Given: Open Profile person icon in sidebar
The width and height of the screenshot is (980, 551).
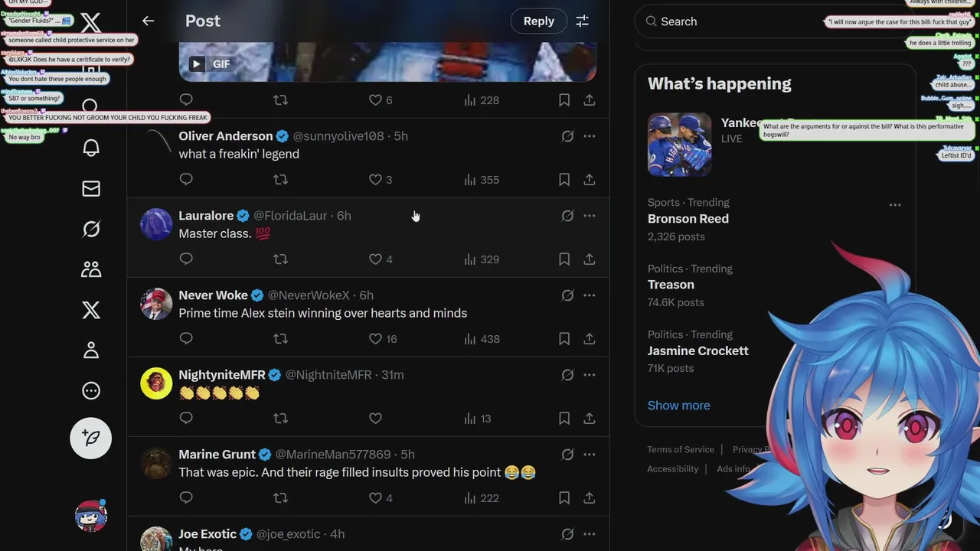Looking at the screenshot, I should click(x=91, y=350).
